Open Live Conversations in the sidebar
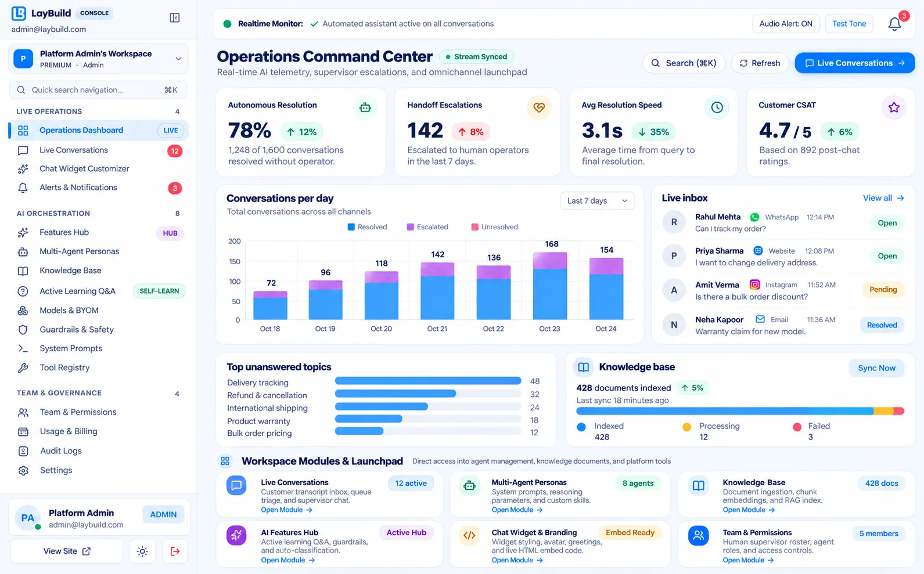924x574 pixels. click(98, 150)
